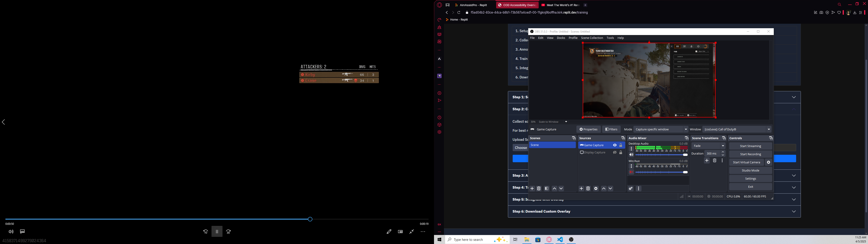
Task: Open scene filters icon in Scenes panel
Action: (547, 188)
